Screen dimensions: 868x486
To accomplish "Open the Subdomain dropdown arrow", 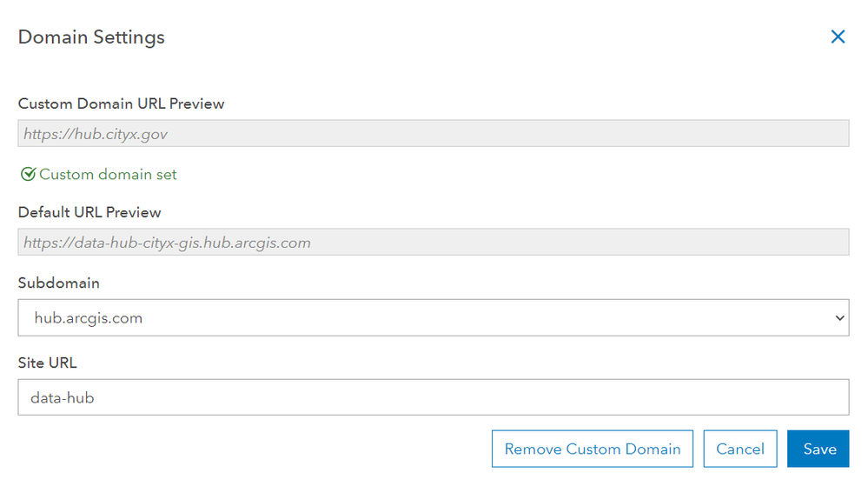I will [839, 318].
